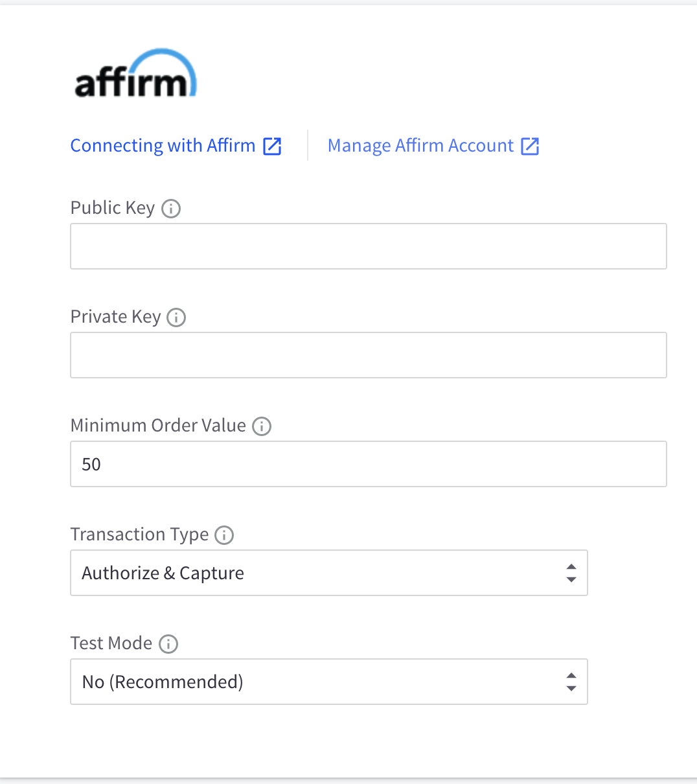
Task: Click the Affirm logo
Action: pos(135,73)
